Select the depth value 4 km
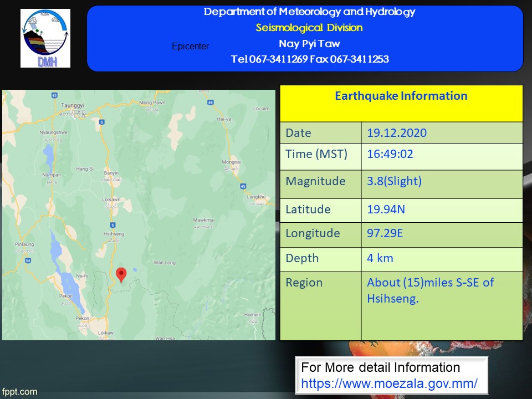Screen dimensions: 532x399 pyautogui.click(x=380, y=258)
